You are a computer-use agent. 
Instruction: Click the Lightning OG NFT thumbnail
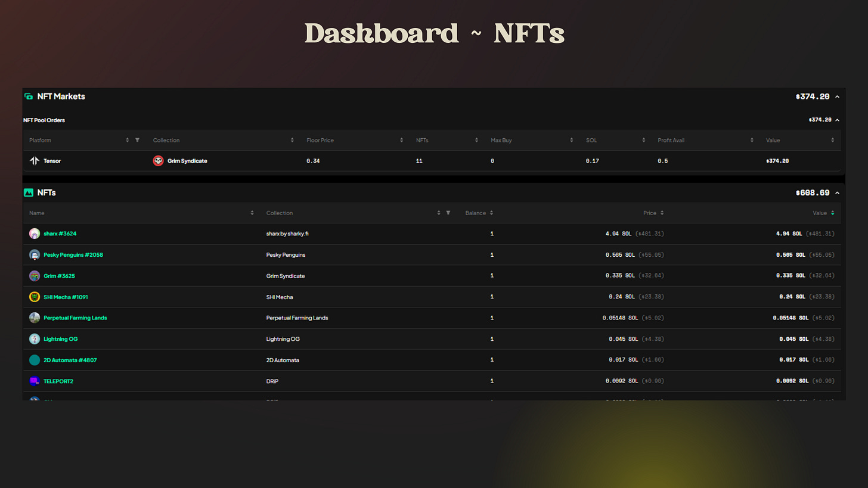(x=35, y=339)
